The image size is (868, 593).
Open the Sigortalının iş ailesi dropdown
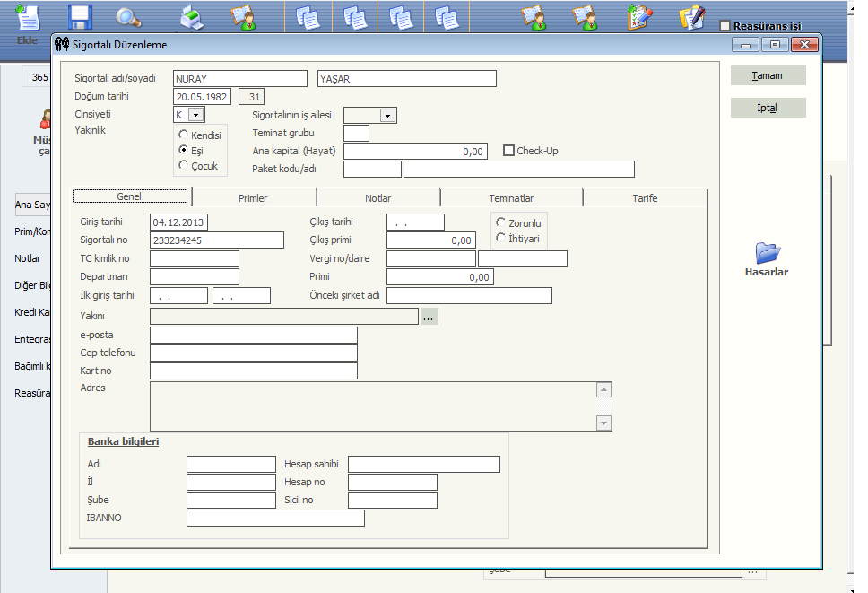pyautogui.click(x=387, y=115)
